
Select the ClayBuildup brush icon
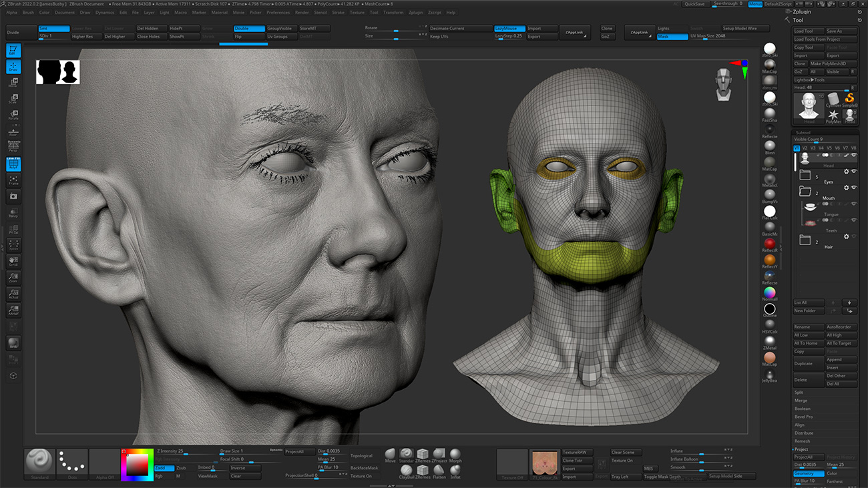pos(407,471)
